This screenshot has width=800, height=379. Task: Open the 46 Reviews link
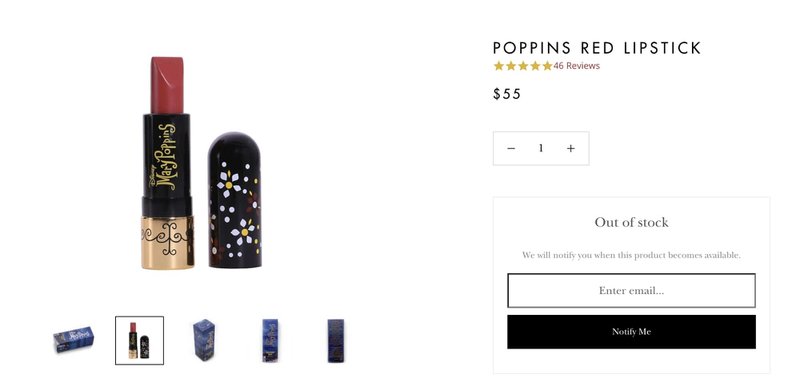point(577,66)
